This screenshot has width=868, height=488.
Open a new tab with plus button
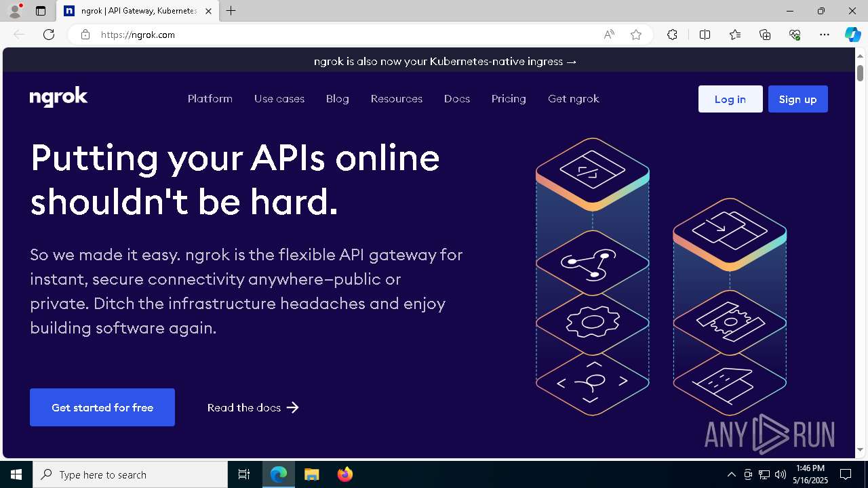(231, 11)
